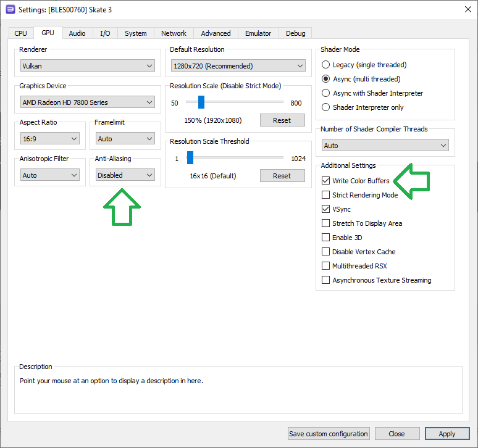Viewport: 478px width, 448px height.
Task: Reset the Resolution Scale Threshold value
Action: (x=282, y=176)
